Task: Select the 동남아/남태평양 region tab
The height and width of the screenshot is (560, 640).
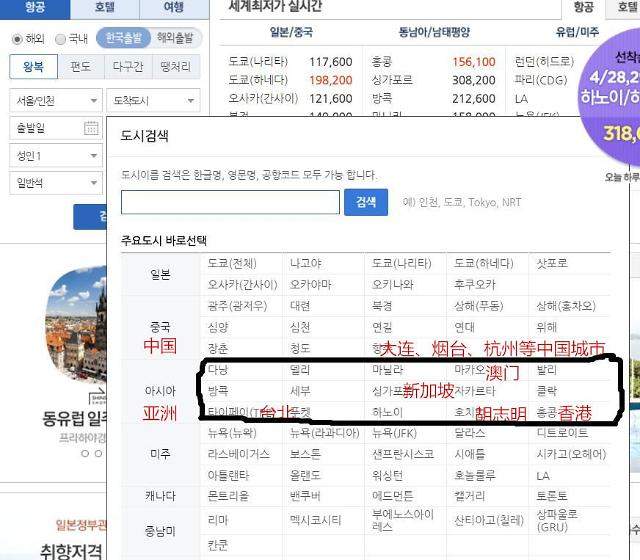Action: (434, 32)
